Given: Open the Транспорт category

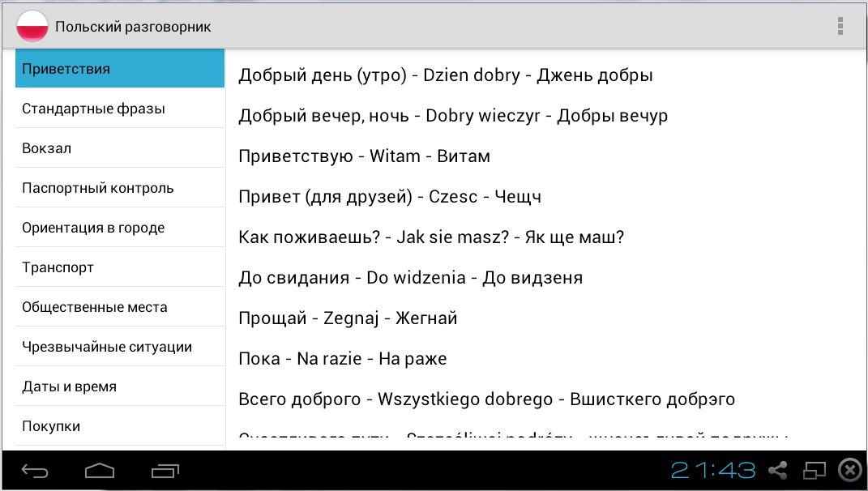Looking at the screenshot, I should 120,267.
